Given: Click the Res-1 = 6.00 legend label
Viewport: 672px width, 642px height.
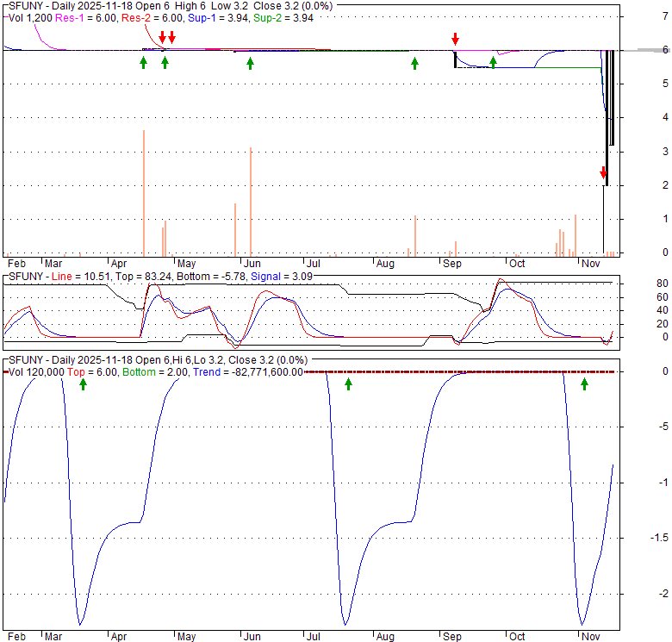Looking at the screenshot, I should pyautogui.click(x=89, y=17).
